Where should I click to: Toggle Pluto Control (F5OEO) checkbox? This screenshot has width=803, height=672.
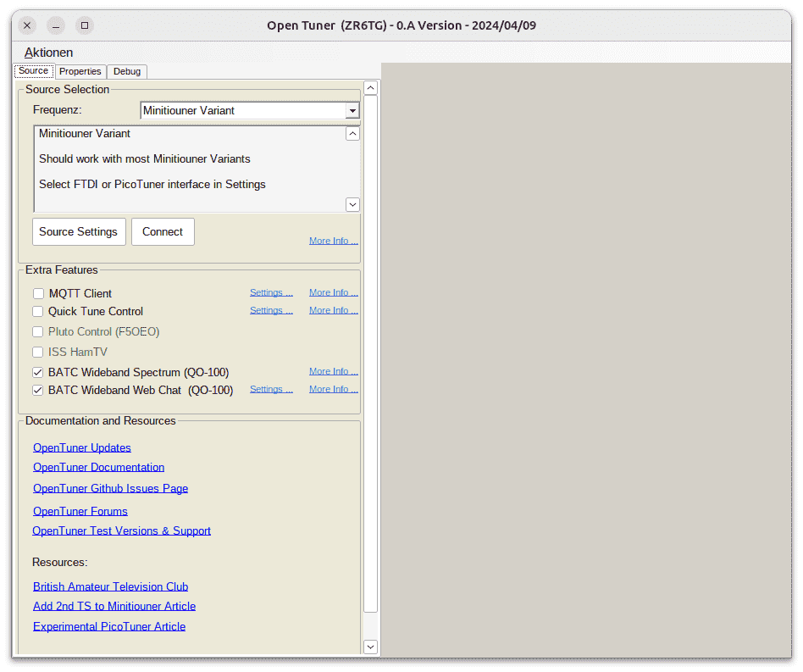click(38, 332)
